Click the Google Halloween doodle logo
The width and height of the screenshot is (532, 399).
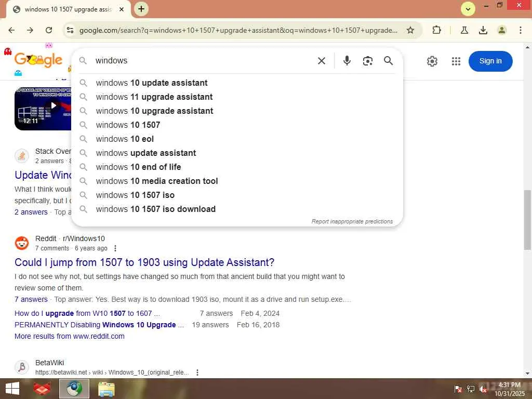[38, 60]
